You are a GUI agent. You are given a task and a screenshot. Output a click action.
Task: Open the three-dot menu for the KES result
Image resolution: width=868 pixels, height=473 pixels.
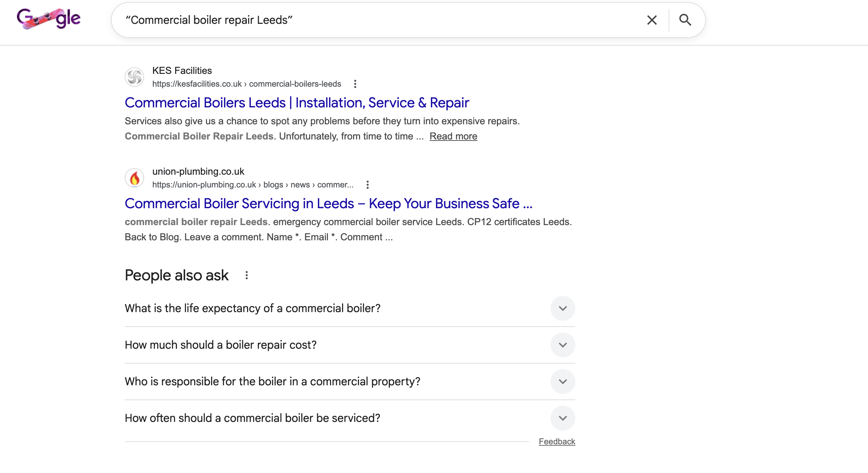coord(355,84)
